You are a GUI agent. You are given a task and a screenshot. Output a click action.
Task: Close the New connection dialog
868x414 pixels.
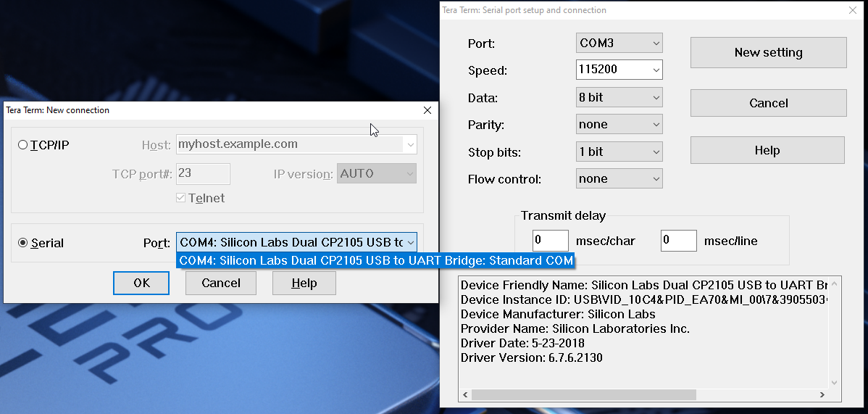(427, 110)
